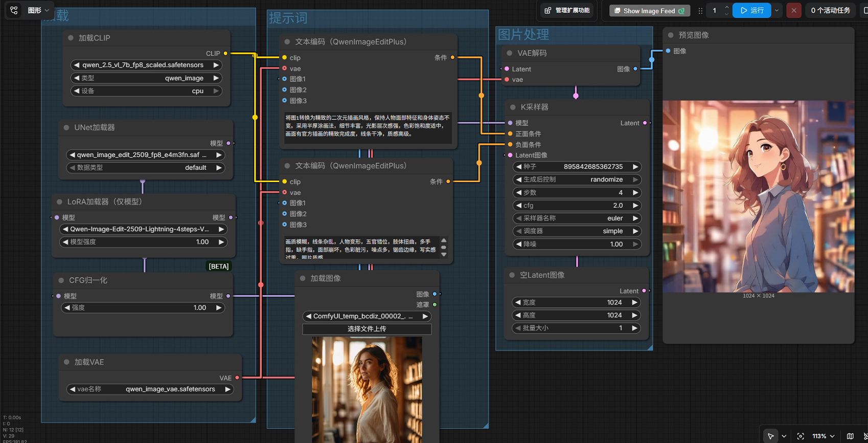Select next CLIP model with right arrow on qwen_2.5_vl_7b
Screen dimensions: 868x443
point(216,65)
